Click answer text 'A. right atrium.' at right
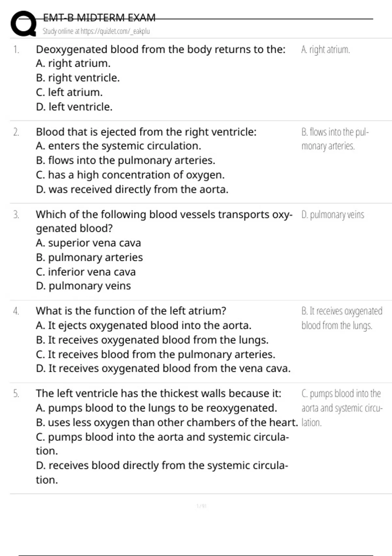Screen dimensions: 392x556 coord(325,50)
